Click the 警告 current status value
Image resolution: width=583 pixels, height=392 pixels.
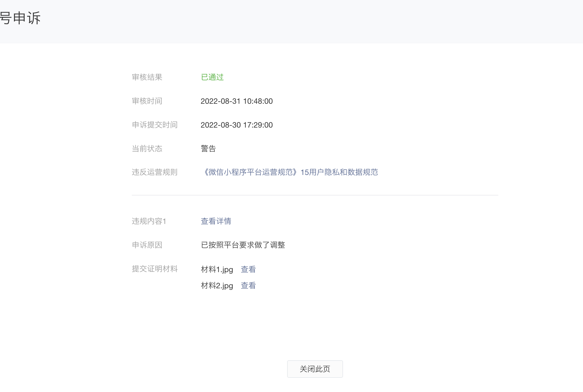[208, 149]
